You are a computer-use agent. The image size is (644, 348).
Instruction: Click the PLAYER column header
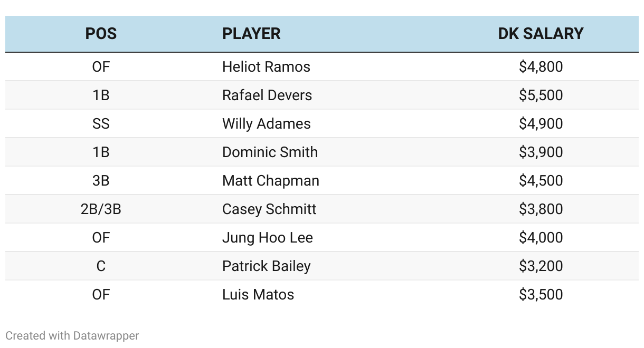pos(251,34)
